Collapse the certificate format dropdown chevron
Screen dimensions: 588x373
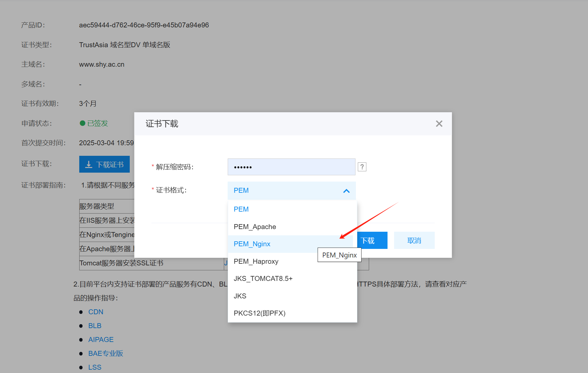346,191
